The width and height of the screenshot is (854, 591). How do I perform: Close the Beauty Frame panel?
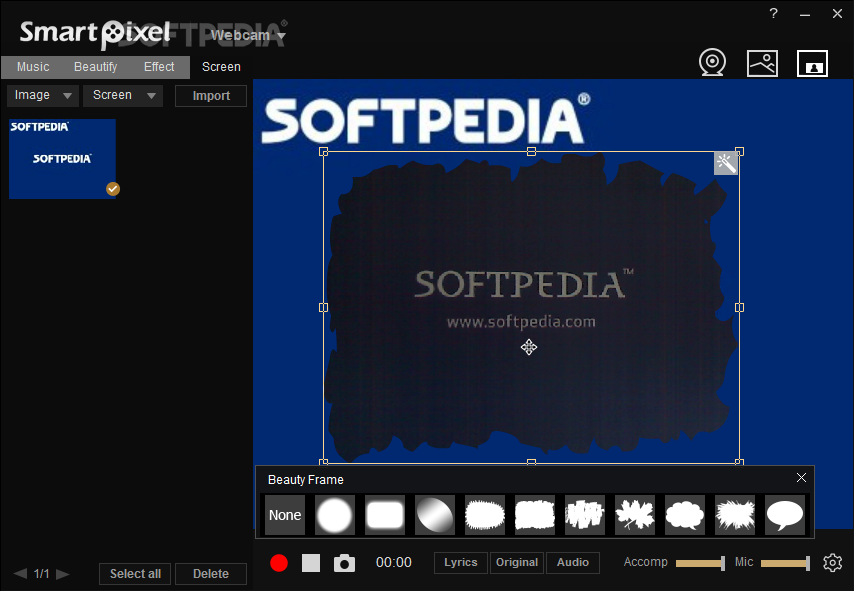pyautogui.click(x=801, y=478)
